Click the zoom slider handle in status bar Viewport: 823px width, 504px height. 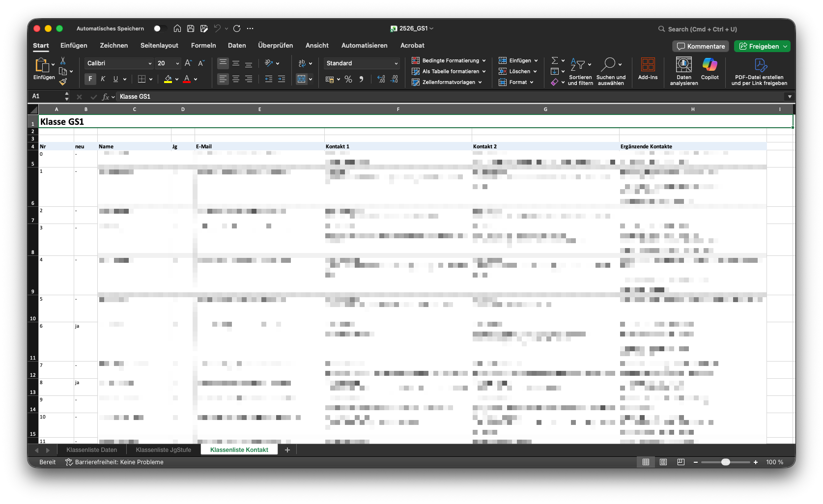[726, 462]
